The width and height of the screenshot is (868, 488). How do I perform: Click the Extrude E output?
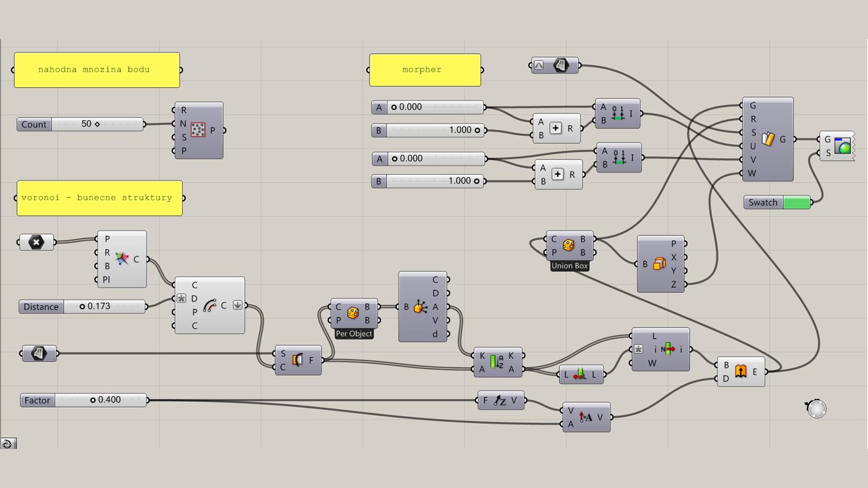click(755, 372)
